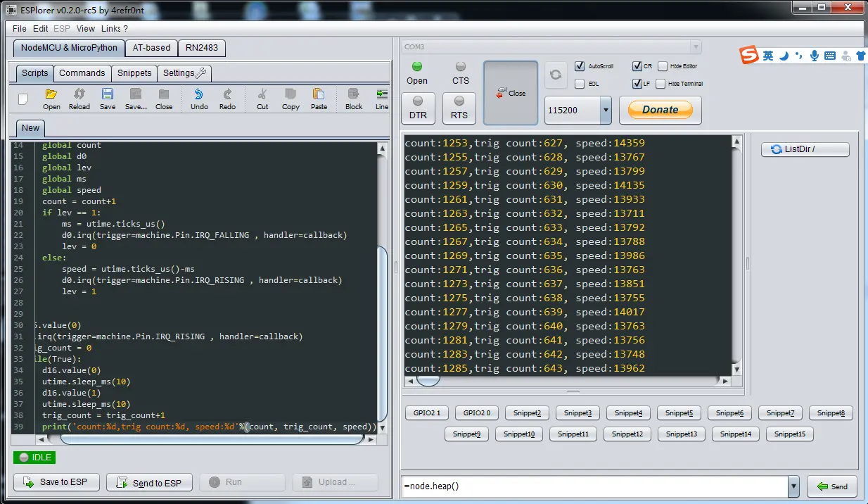
Task: Click the Open file toolbar icon
Action: point(51,99)
